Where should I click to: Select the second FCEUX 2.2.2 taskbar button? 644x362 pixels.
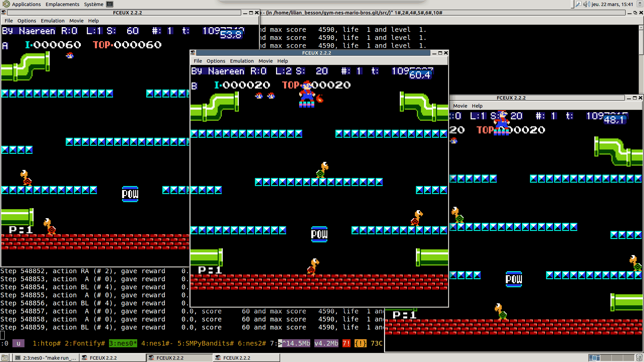click(x=179, y=358)
